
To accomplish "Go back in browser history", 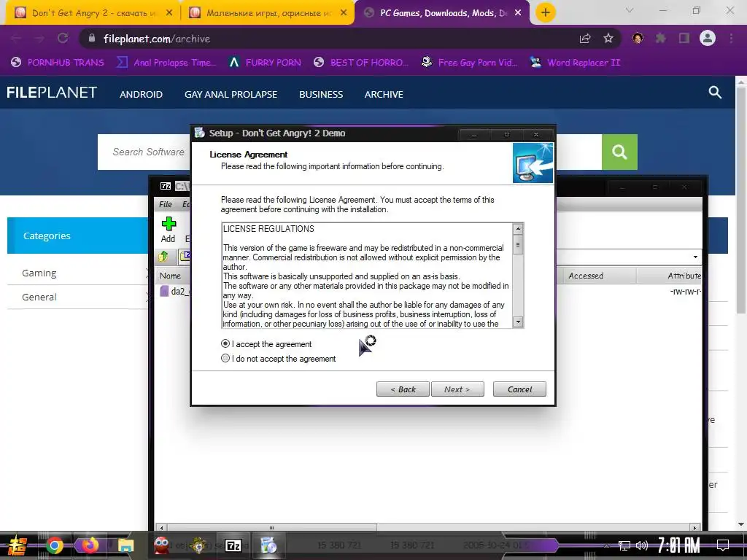I will pos(16,39).
